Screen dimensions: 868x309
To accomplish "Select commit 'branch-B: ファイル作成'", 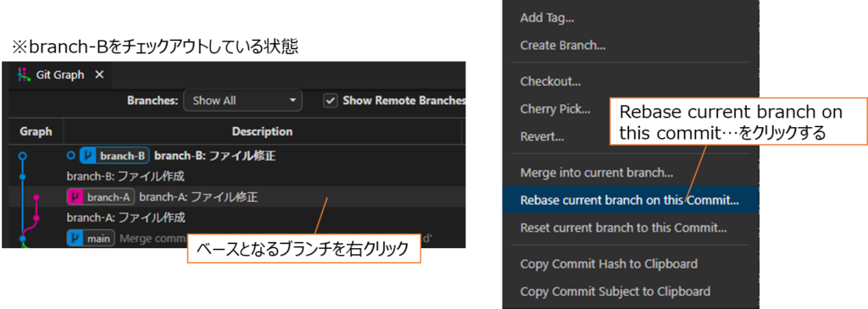I will coord(125,176).
